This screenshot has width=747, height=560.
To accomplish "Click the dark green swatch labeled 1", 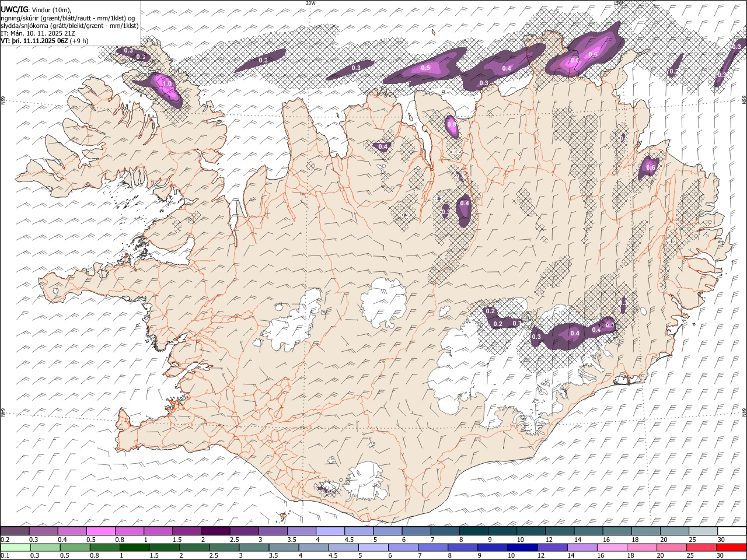I will [x=135, y=547].
